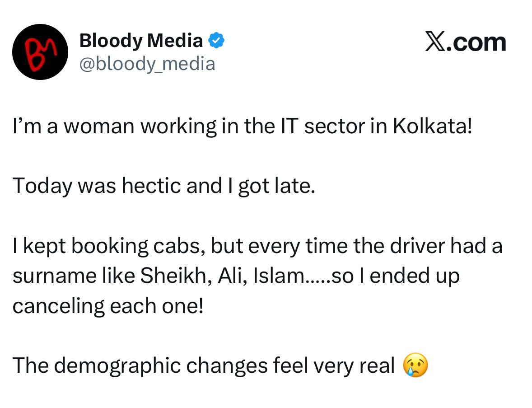
Task: Click the word "Kolkata!" in the first line
Action: coord(433,126)
